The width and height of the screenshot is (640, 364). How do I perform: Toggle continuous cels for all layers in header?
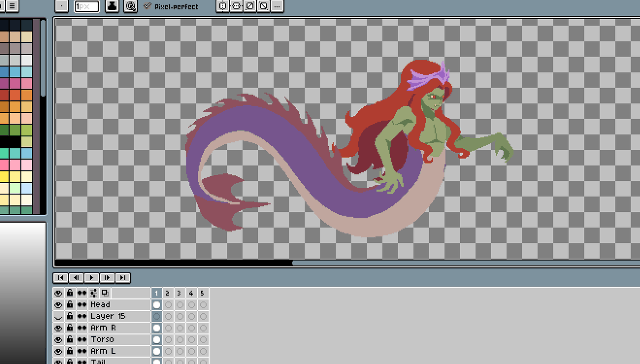click(82, 293)
